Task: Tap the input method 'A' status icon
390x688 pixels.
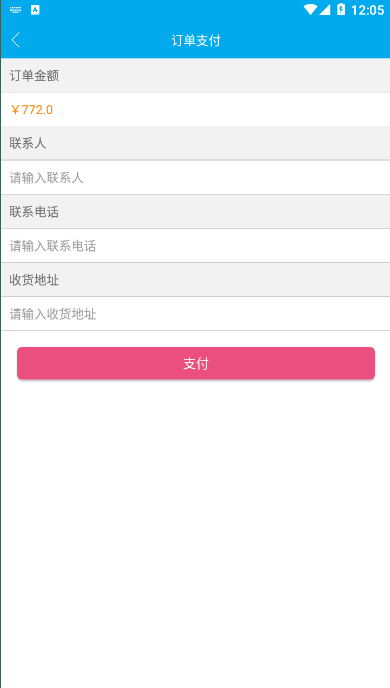Action: tap(35, 10)
